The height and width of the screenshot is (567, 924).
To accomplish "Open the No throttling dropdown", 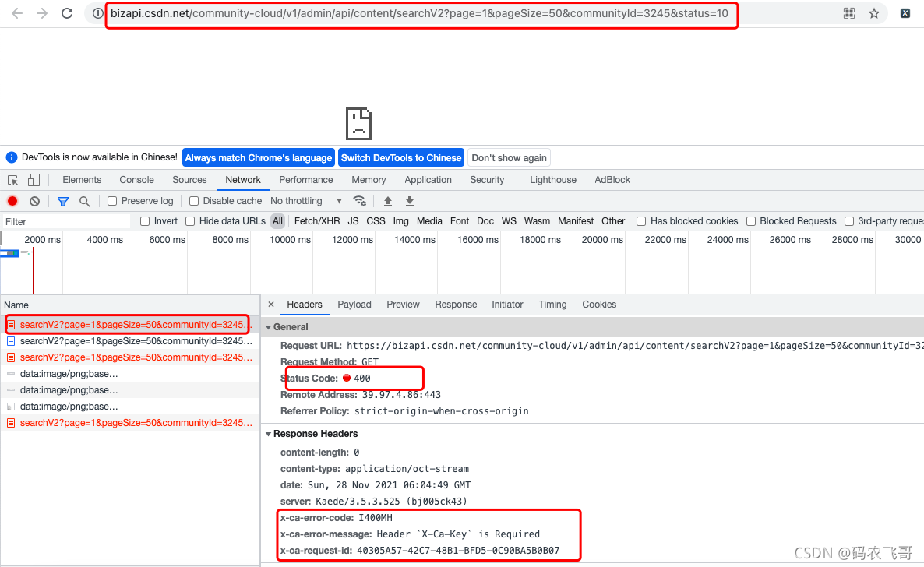I will coord(306,201).
